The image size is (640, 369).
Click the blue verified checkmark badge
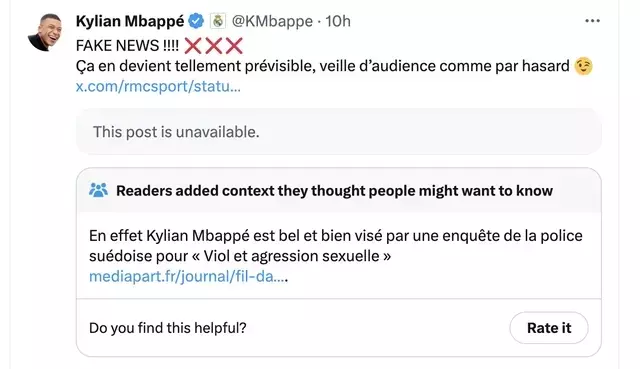196,21
